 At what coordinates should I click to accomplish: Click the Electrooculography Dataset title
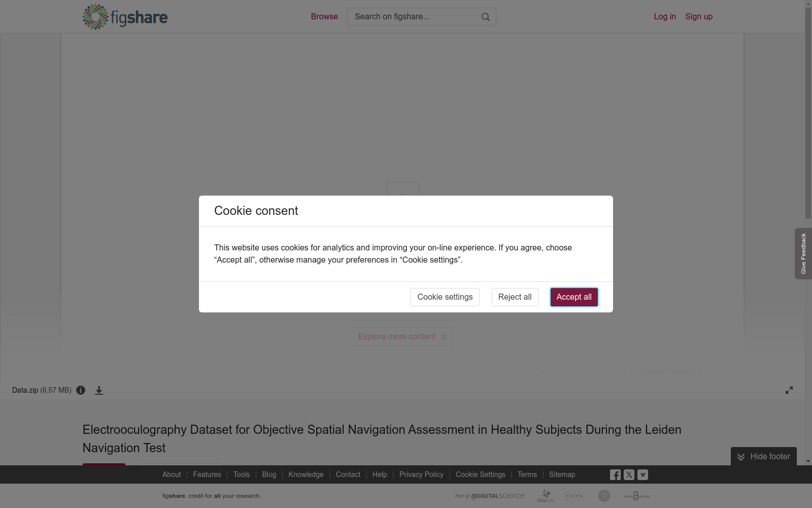point(382,438)
